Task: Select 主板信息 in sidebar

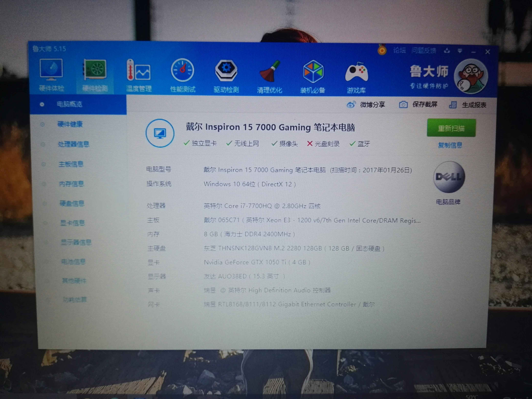Action: pos(71,164)
